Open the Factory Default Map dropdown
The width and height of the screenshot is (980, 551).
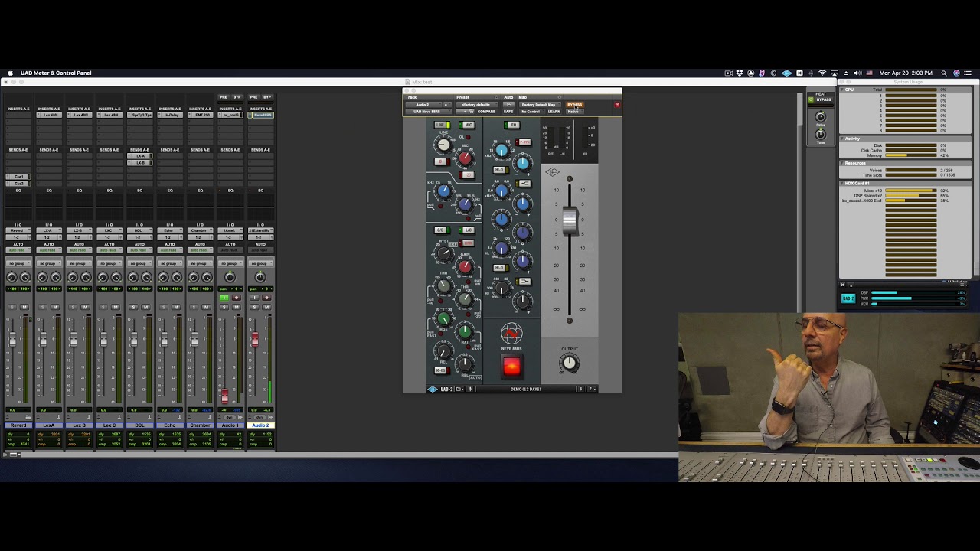click(x=540, y=105)
